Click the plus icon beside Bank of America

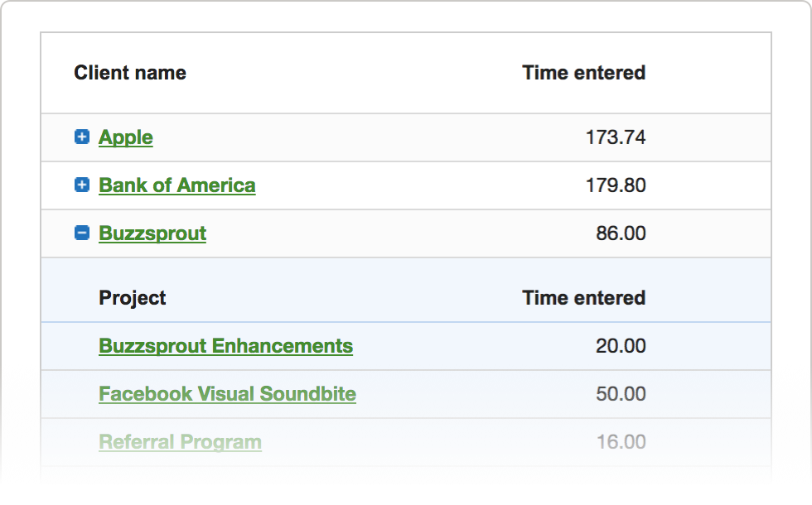[82, 185]
